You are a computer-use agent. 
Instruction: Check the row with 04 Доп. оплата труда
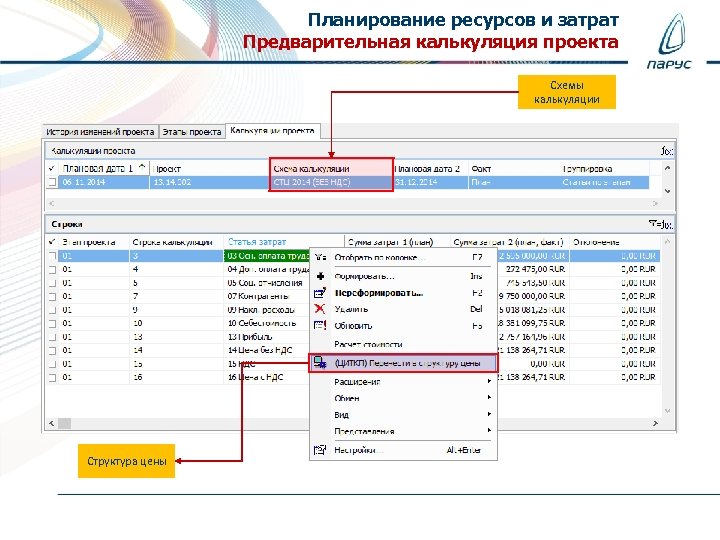[52, 270]
